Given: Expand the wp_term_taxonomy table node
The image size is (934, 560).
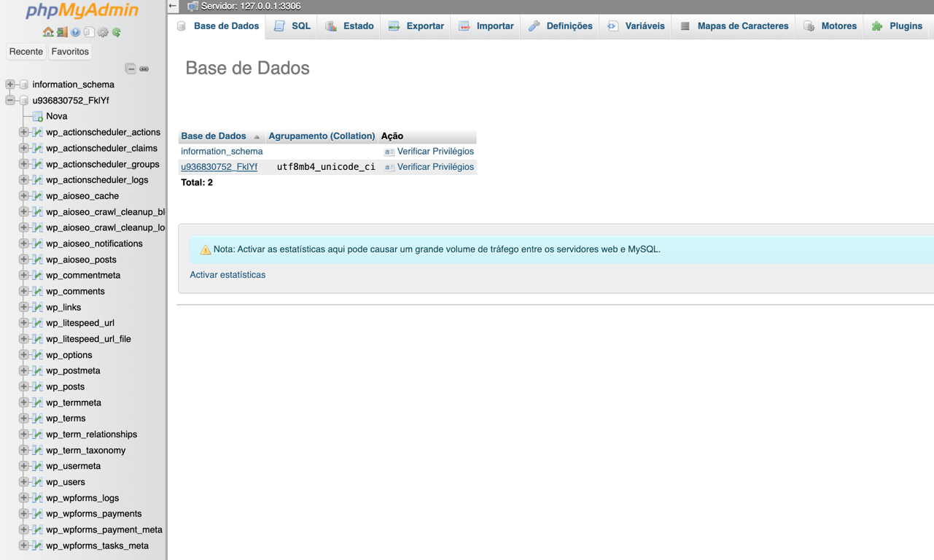Looking at the screenshot, I should (24, 451).
